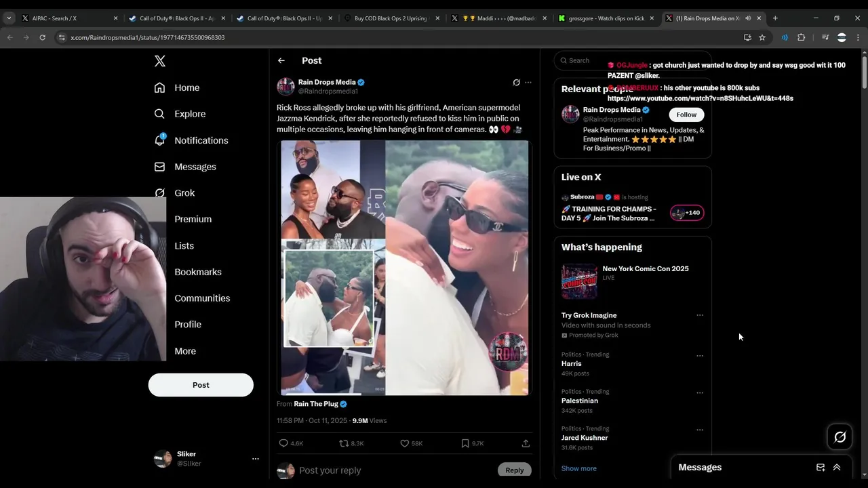Click the grey Reply button
This screenshot has width=868, height=488.
pyautogui.click(x=514, y=470)
